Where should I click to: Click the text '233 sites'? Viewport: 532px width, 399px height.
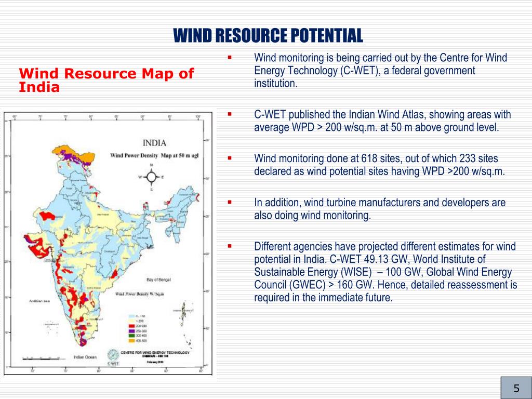click(x=478, y=158)
